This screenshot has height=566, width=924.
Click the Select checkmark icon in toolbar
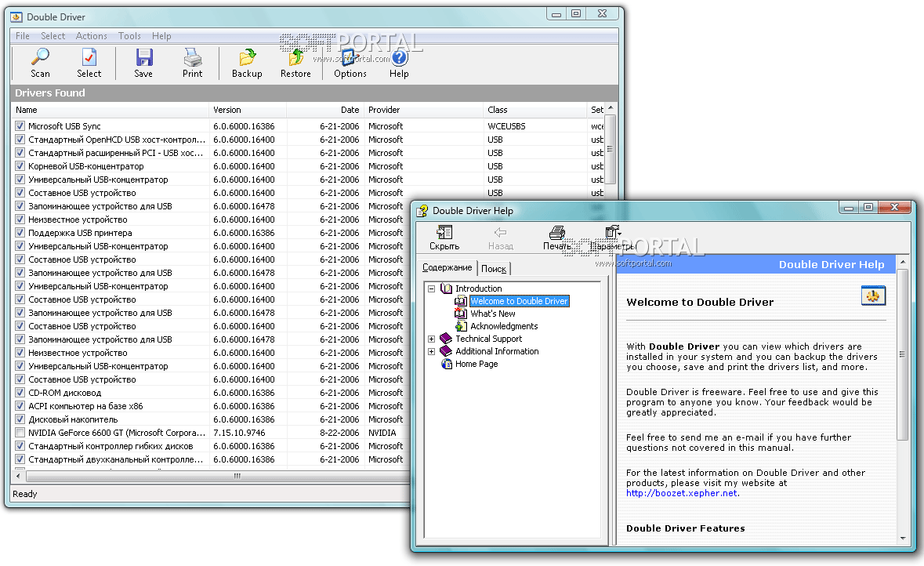coord(89,57)
